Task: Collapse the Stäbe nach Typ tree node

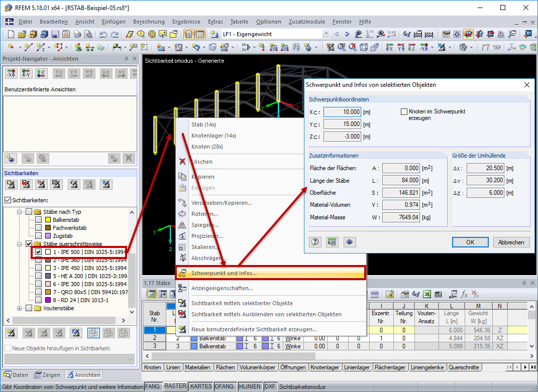Action: pyautogui.click(x=20, y=212)
